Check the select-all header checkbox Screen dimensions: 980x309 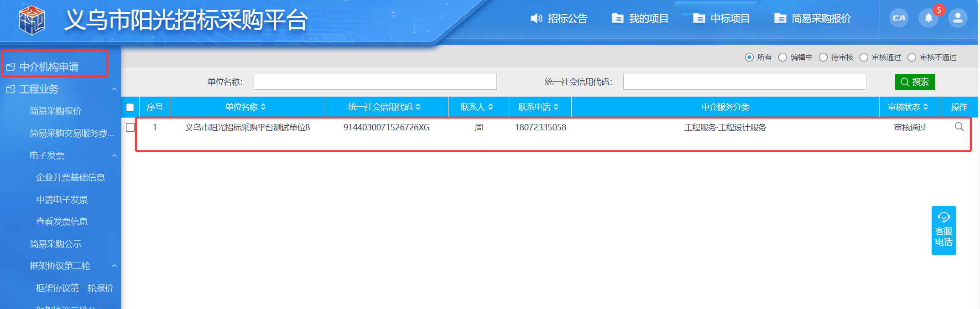pos(130,107)
